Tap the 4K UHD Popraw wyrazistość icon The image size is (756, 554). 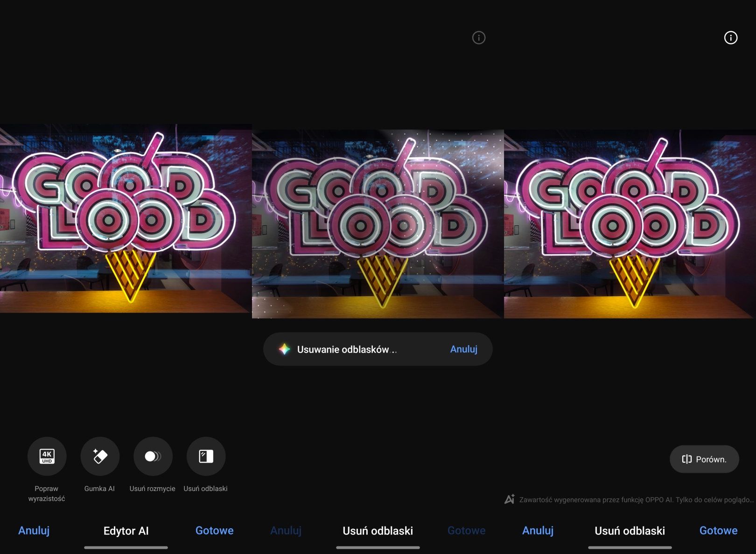coord(47,456)
